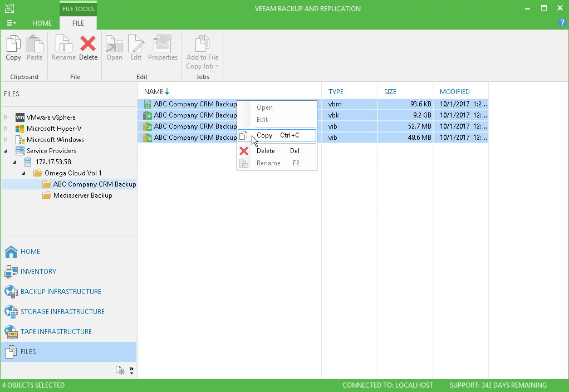Sort the list by MODIFIED column
Image resolution: width=569 pixels, height=392 pixels.
454,92
